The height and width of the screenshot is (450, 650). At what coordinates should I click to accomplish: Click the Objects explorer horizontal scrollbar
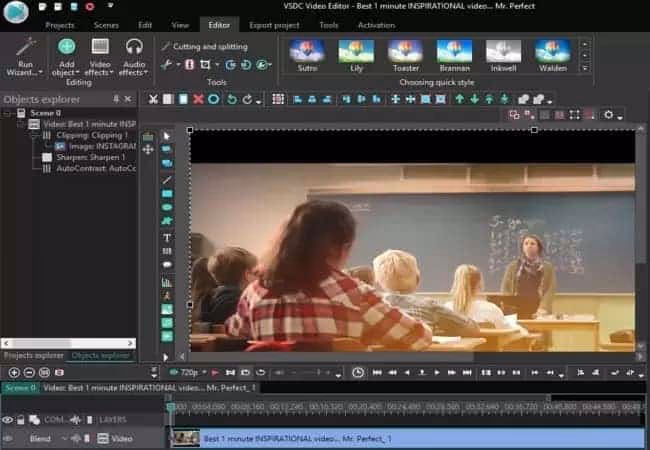pos(68,343)
